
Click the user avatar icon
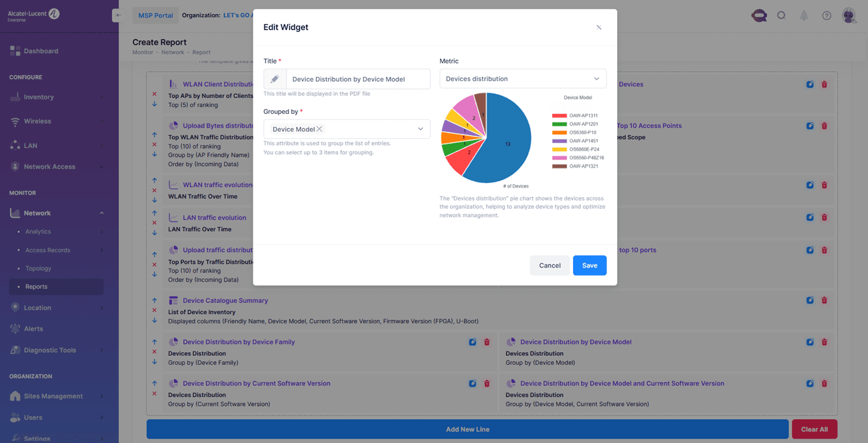(x=849, y=15)
